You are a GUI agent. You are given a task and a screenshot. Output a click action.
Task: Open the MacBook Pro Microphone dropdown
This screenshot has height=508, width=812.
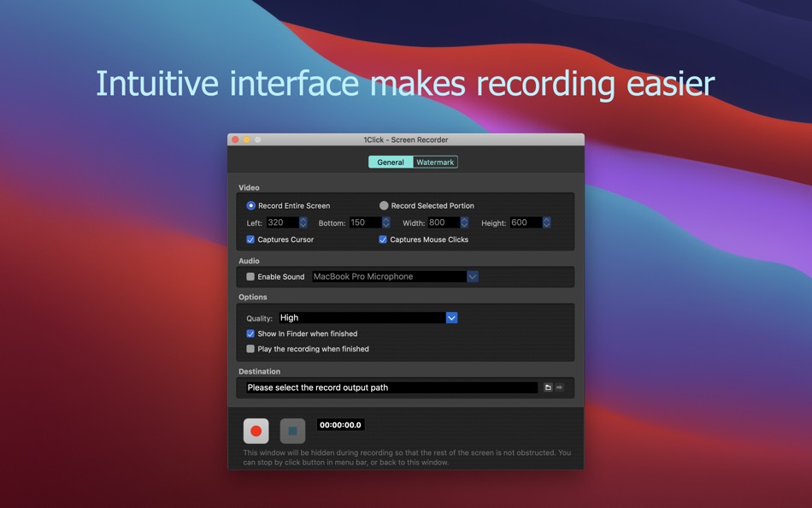click(471, 276)
